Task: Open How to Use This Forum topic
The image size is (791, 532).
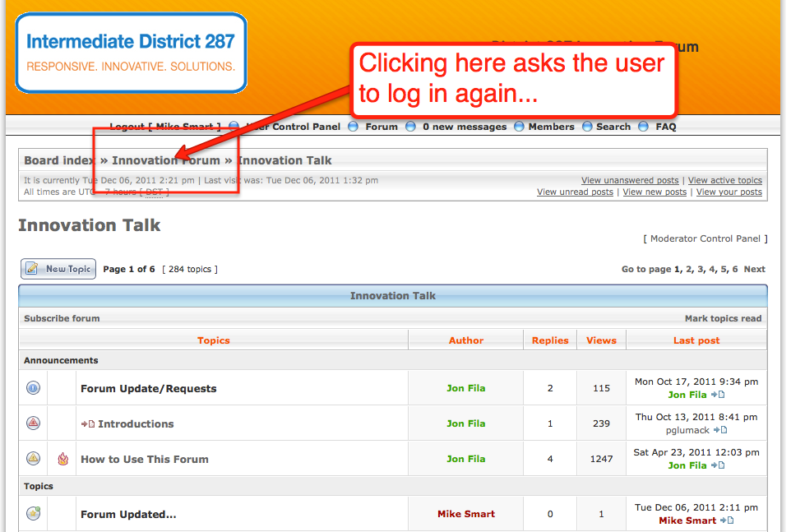Action: point(144,459)
